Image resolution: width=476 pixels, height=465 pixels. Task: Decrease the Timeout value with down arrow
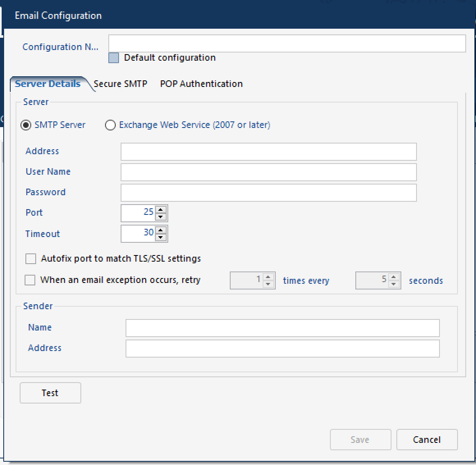tap(161, 237)
